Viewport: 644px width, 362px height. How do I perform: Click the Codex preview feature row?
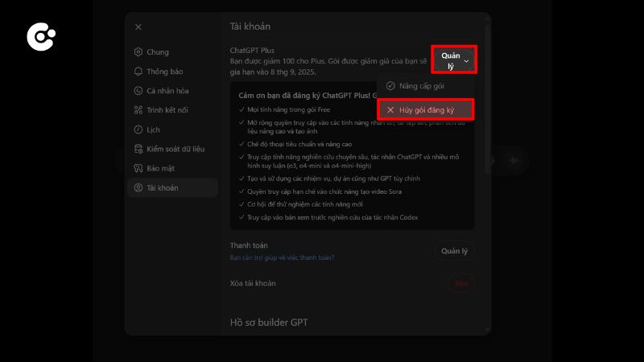[328, 217]
